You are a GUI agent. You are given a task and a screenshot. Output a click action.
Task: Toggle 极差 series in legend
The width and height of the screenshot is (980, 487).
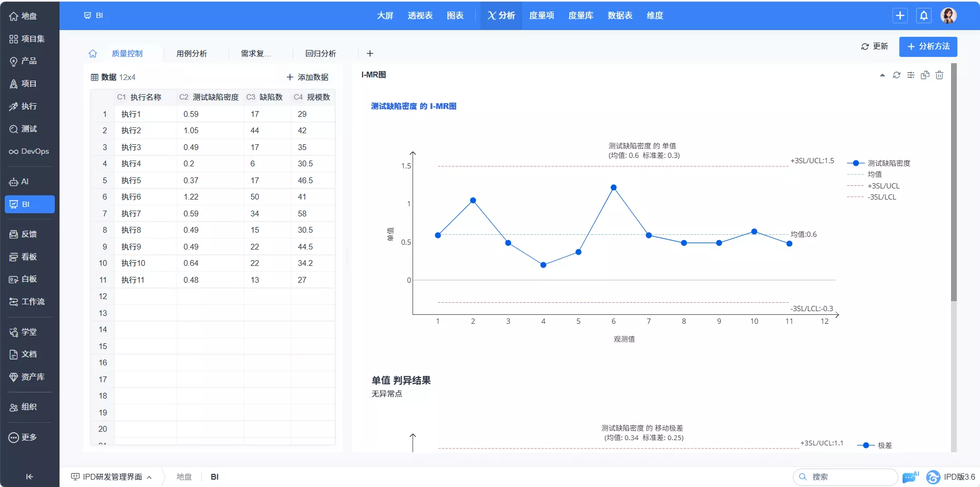[875, 445]
